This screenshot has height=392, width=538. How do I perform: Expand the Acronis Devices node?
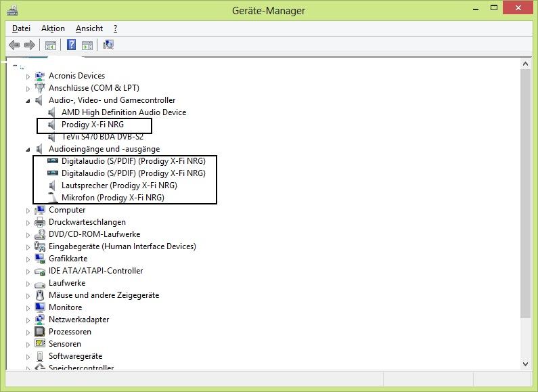[x=28, y=77]
